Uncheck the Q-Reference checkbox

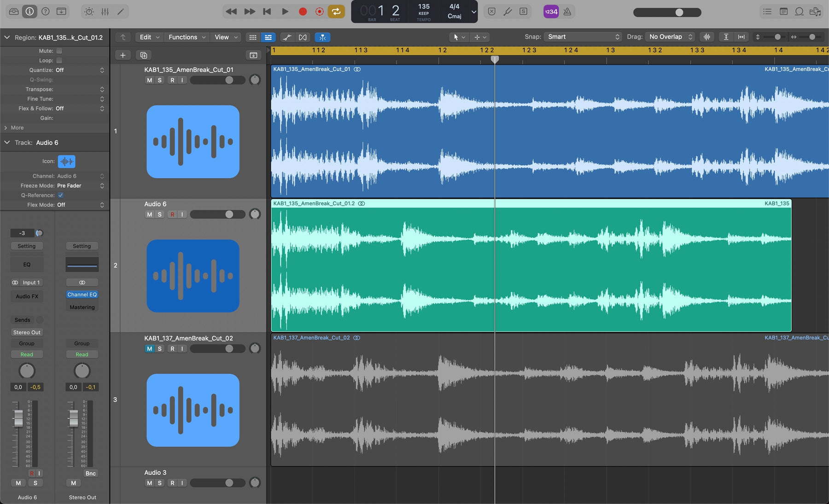(60, 195)
